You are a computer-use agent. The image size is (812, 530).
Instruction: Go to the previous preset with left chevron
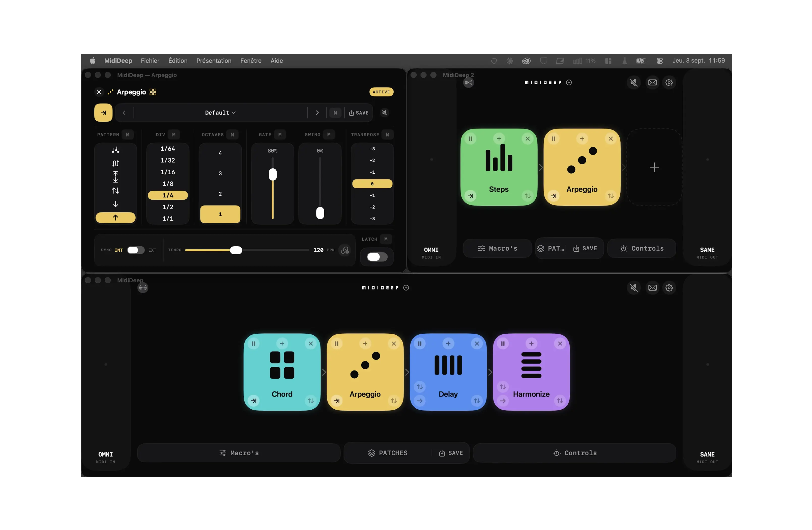[124, 113]
